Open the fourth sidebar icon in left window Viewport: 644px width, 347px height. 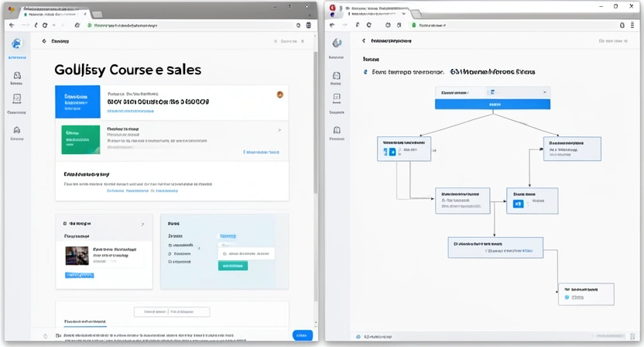pyautogui.click(x=17, y=130)
